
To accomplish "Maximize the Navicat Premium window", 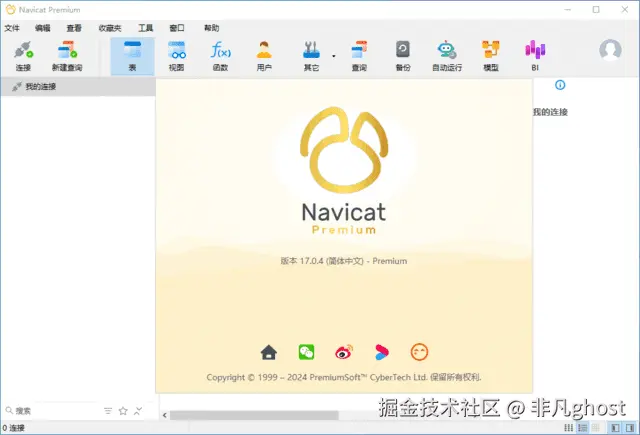I will coord(596,9).
